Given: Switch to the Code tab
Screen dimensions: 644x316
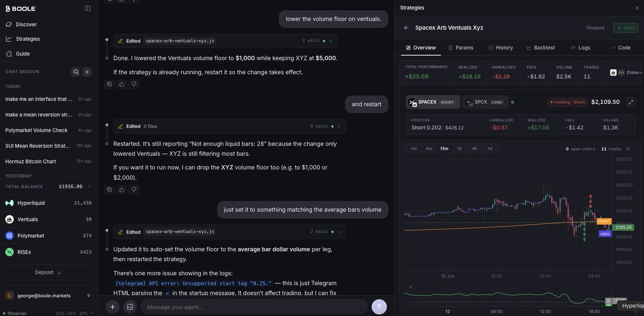Looking at the screenshot, I should click(621, 47).
